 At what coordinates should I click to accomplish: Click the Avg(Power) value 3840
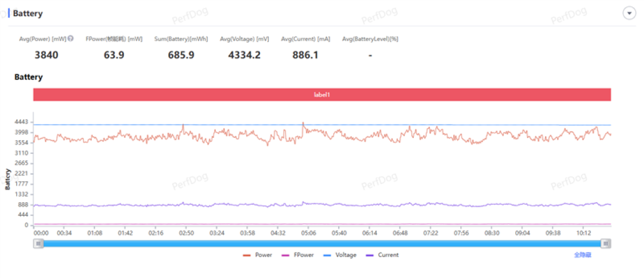coord(47,55)
